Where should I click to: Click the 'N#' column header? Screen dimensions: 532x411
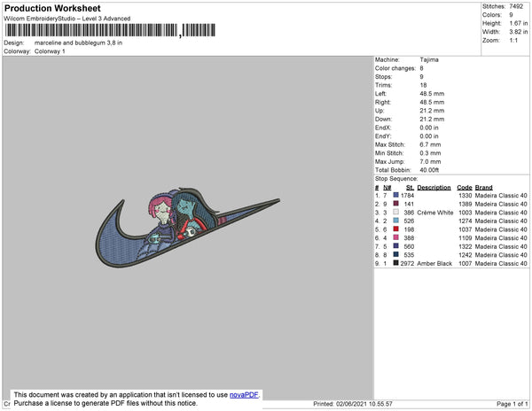(x=387, y=188)
